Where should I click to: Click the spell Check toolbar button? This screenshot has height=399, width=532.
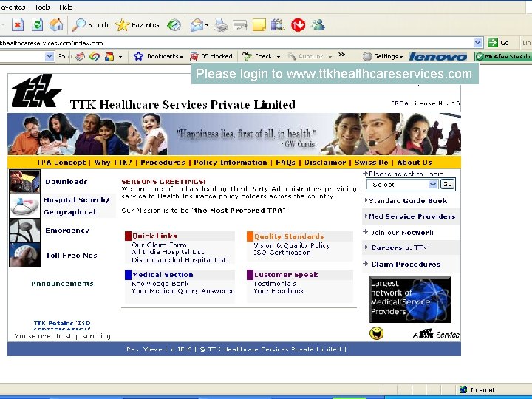click(x=262, y=56)
